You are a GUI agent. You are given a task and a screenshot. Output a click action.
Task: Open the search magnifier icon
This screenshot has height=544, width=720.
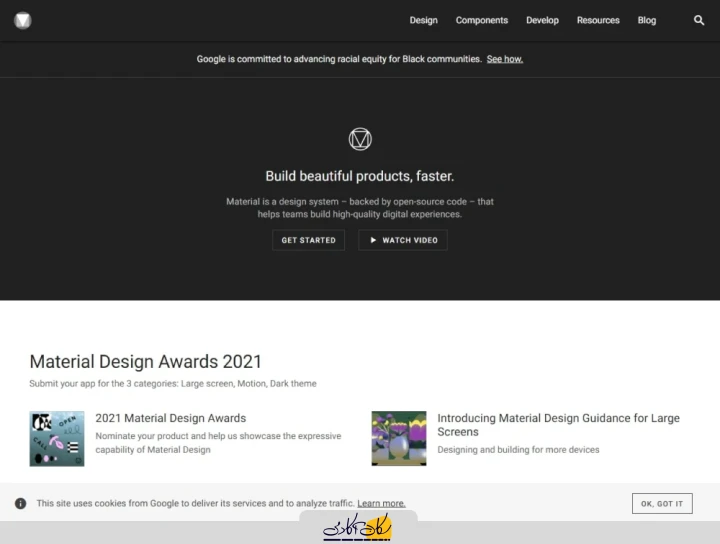pyautogui.click(x=699, y=20)
